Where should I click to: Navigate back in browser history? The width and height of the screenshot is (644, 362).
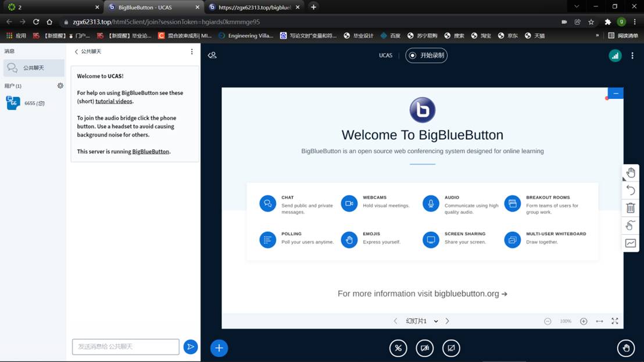point(9,21)
